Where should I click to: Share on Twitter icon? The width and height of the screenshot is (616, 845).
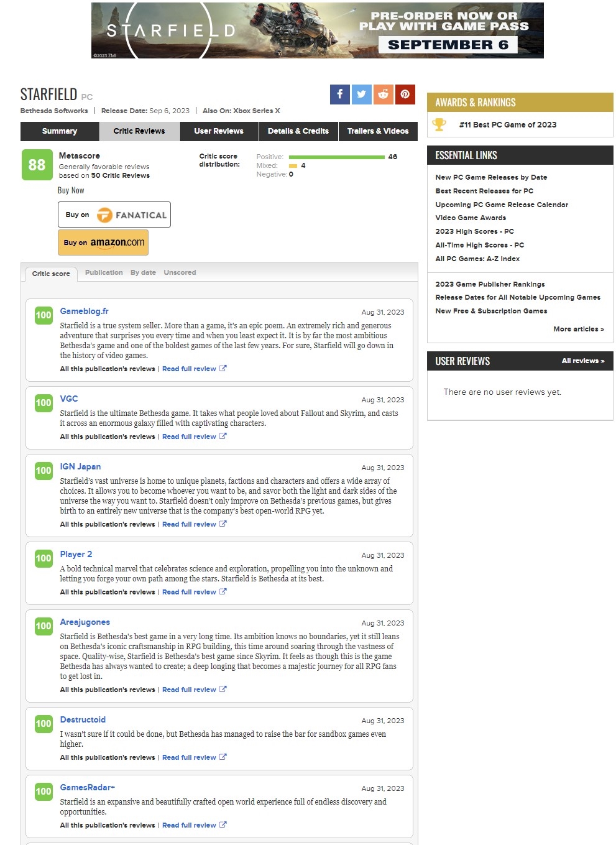(362, 95)
